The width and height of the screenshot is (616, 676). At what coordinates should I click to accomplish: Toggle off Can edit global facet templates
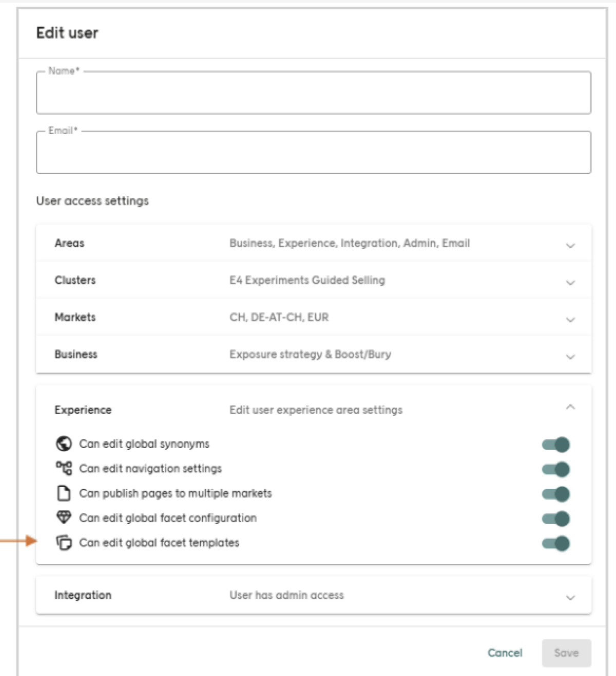click(556, 542)
